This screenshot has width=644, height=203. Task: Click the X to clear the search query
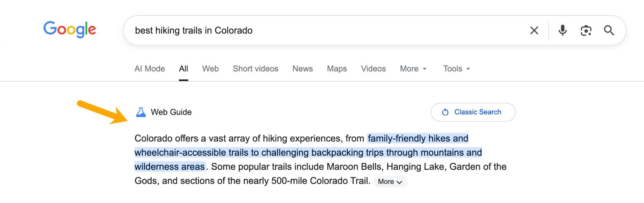click(x=534, y=30)
